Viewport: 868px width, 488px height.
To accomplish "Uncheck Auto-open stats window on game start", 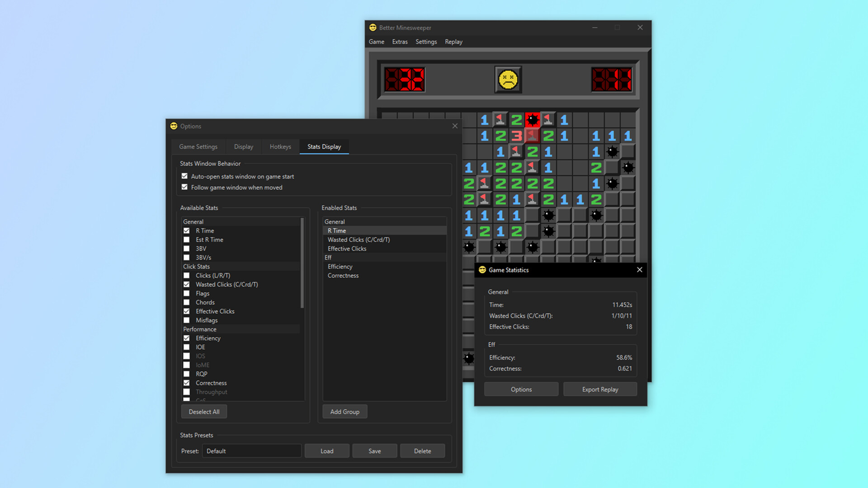I will pos(184,176).
